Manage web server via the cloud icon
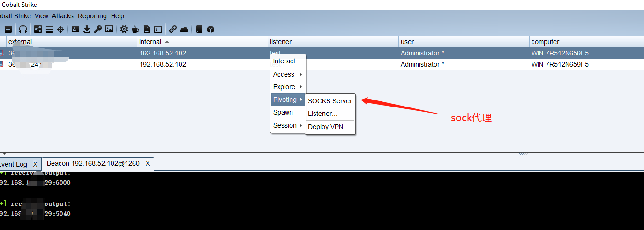The height and width of the screenshot is (230, 644). click(184, 29)
